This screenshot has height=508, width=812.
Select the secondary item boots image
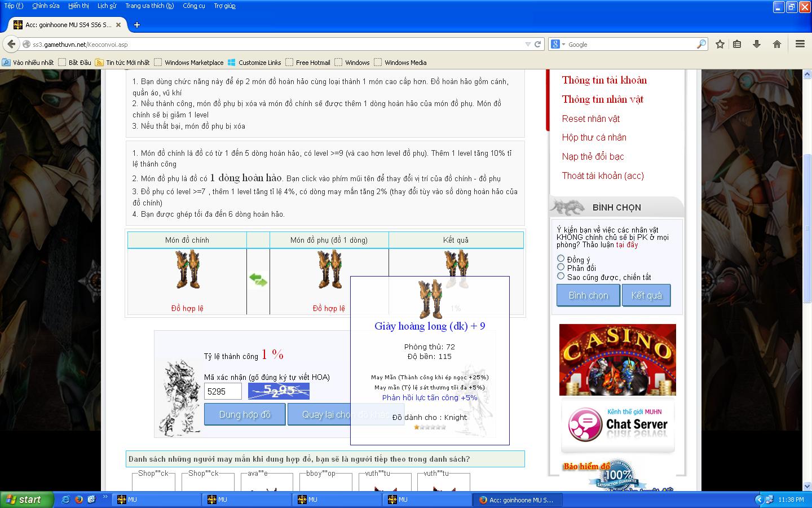click(x=329, y=269)
